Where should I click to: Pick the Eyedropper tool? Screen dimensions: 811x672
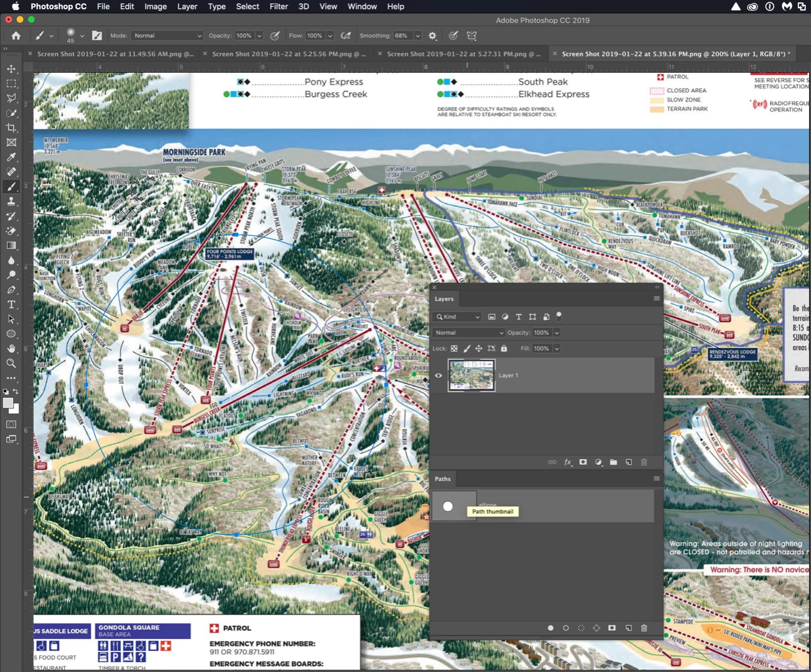(11, 157)
